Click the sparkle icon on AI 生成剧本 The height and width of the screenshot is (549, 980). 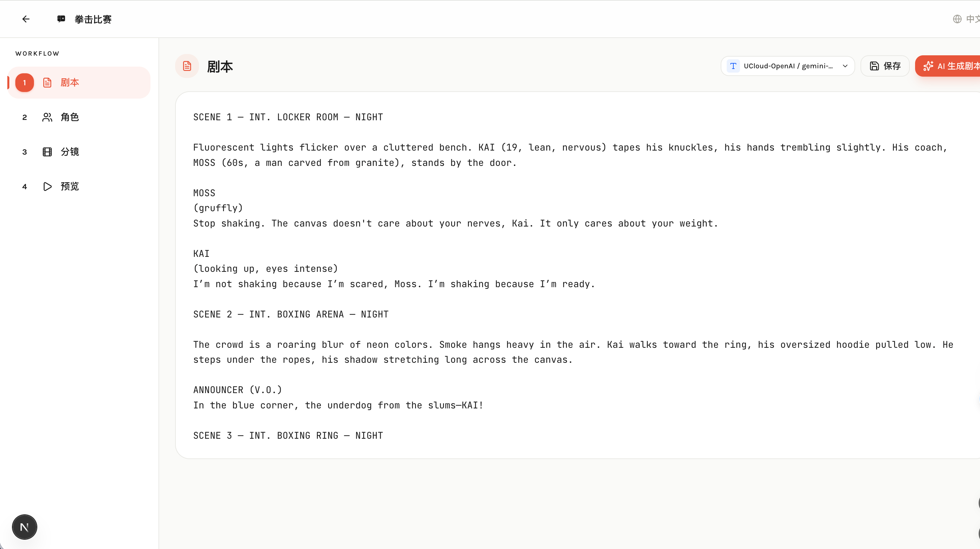(928, 66)
